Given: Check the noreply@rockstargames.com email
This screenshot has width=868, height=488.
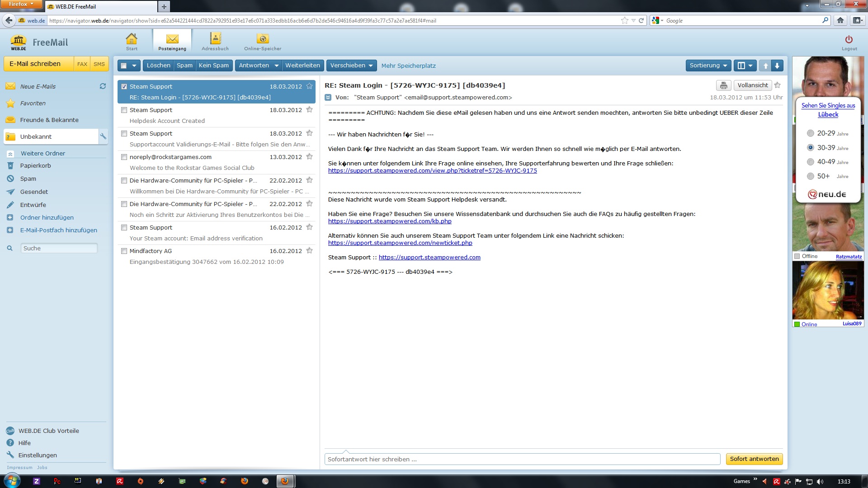Looking at the screenshot, I should pos(124,157).
